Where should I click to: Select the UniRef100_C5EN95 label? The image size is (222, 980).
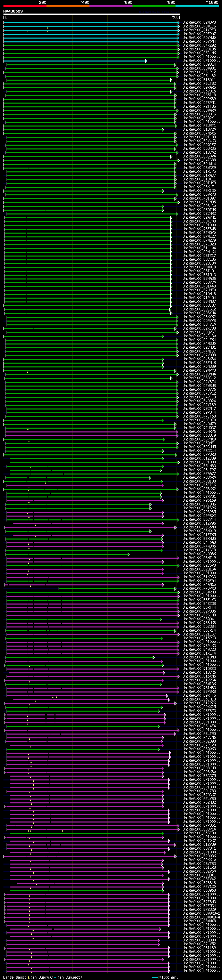point(199,202)
